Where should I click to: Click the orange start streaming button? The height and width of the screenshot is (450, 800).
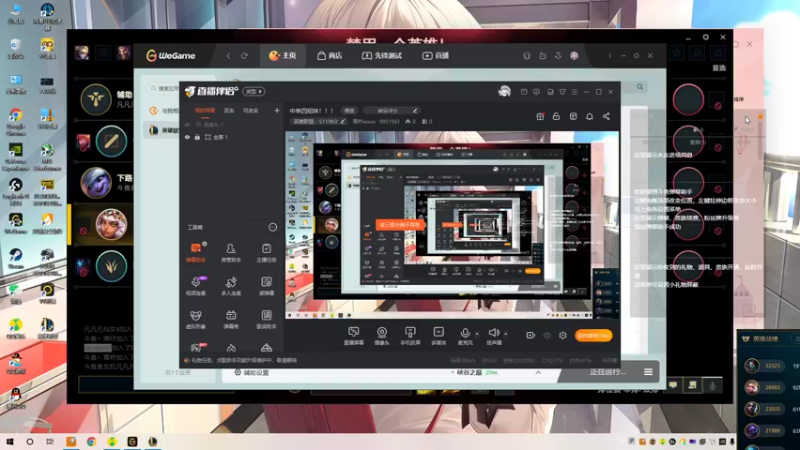tap(593, 335)
